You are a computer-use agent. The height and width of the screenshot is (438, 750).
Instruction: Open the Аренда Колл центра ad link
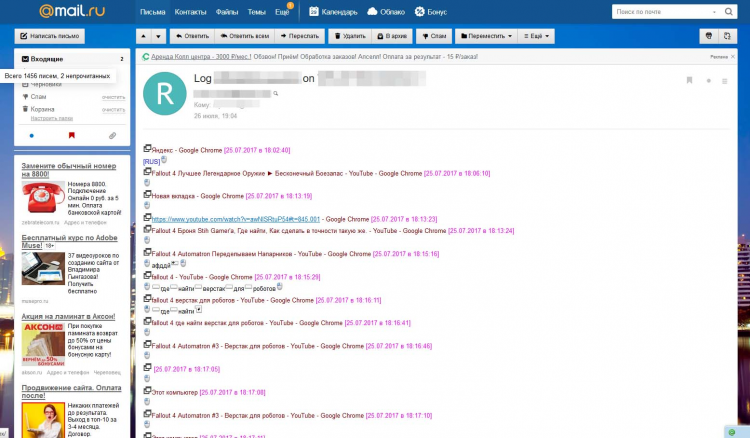click(x=201, y=56)
